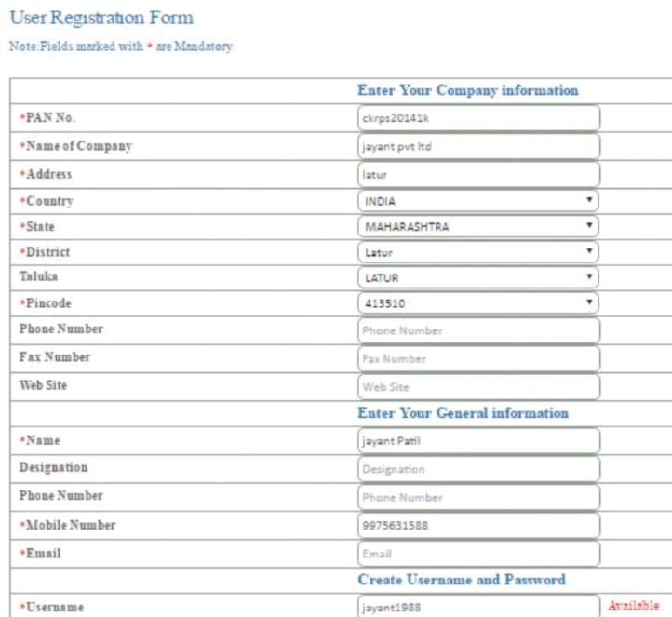Click the Web Site input field
This screenshot has width=672, height=617.
click(478, 386)
